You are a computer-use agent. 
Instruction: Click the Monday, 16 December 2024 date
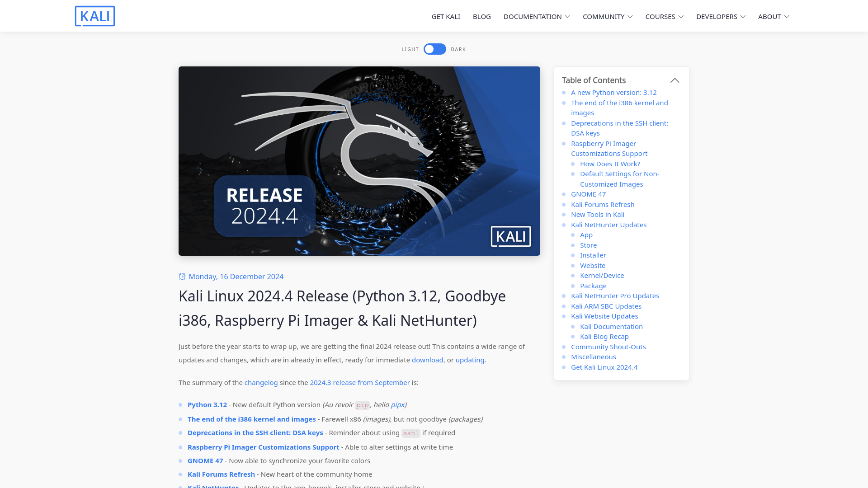pyautogui.click(x=236, y=277)
